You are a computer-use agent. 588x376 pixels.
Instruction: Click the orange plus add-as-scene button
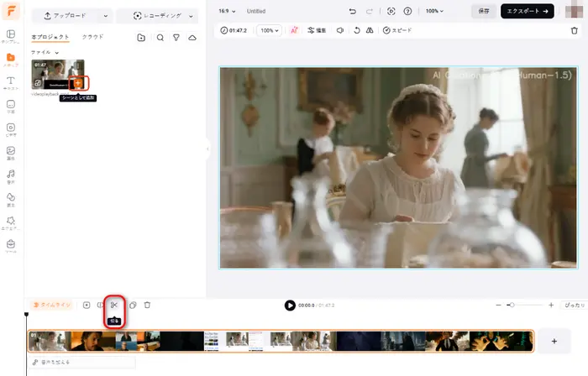coord(78,83)
